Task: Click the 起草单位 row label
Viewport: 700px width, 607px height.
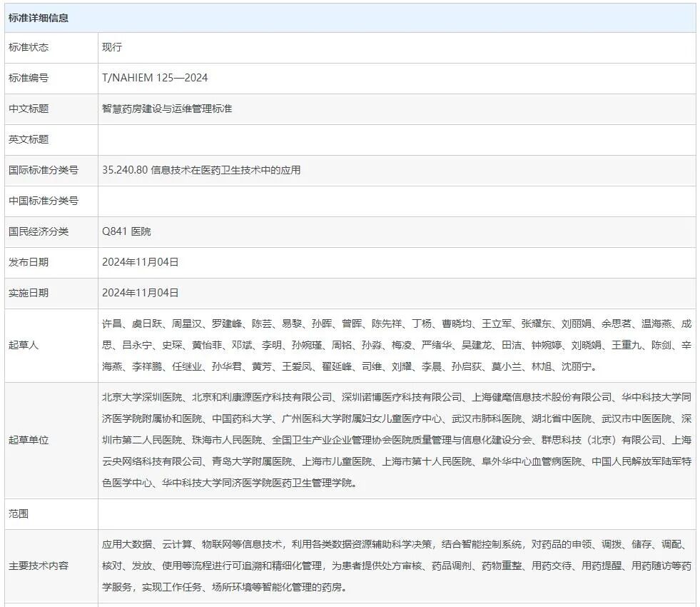Action: tap(29, 440)
